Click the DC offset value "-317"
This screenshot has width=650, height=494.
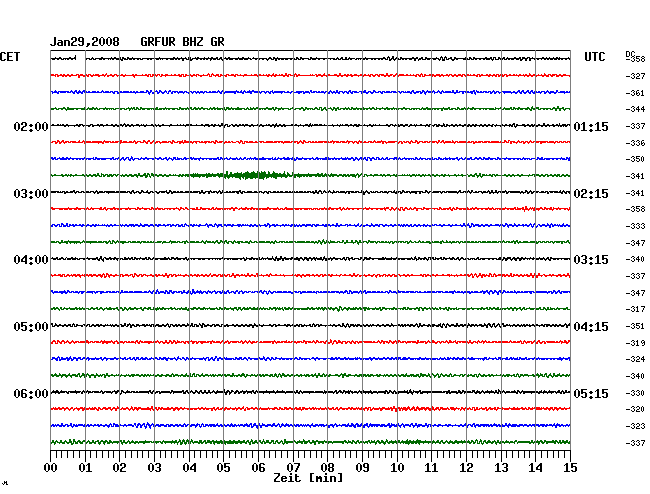point(635,309)
